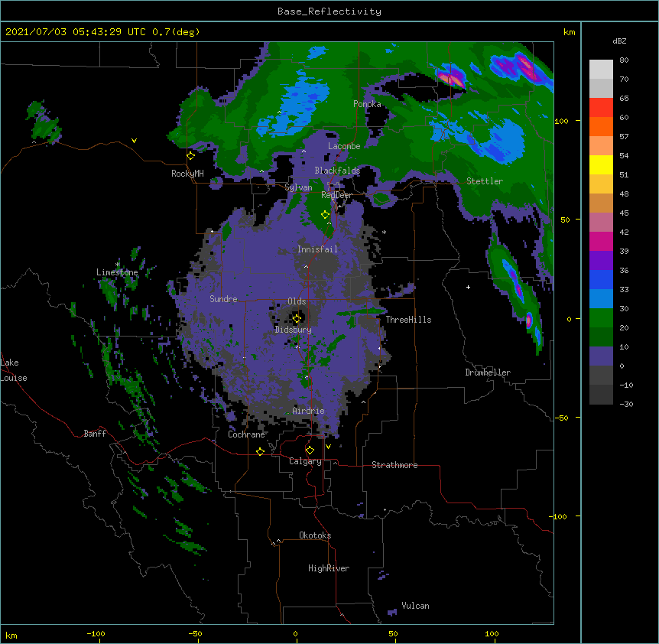Click the royal blue legend swatch below 36
Screen dimensions: 659x644
pos(601,279)
